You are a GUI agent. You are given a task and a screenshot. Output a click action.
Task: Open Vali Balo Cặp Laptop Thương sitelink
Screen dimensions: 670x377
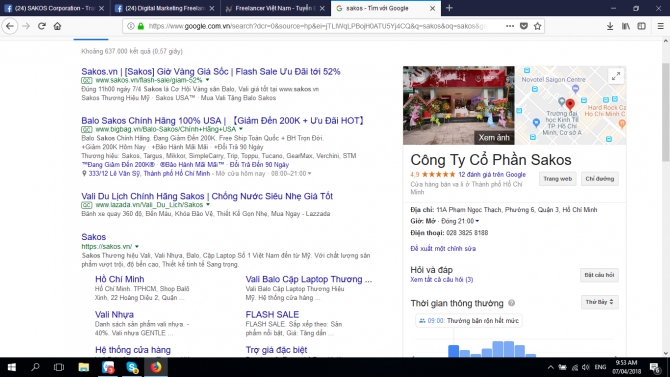(x=309, y=279)
